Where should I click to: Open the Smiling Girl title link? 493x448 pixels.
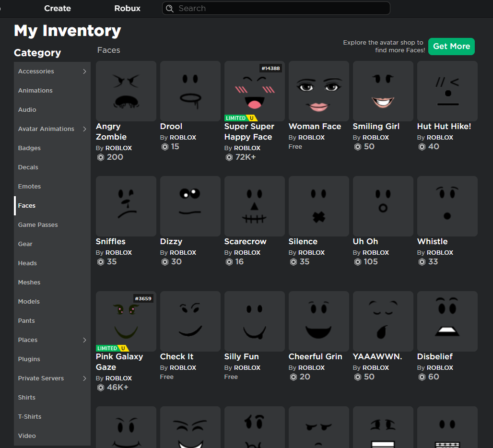376,126
